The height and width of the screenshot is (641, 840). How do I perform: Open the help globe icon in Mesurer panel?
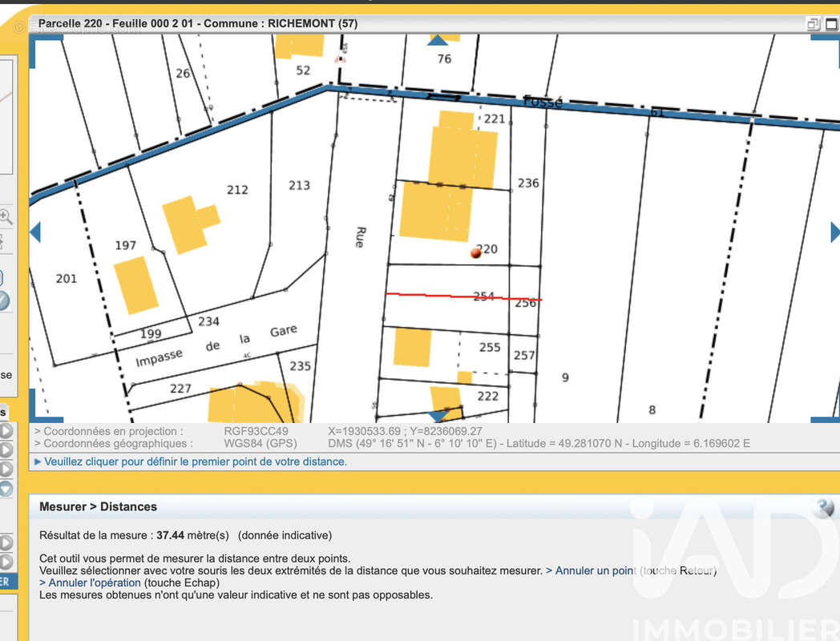(825, 507)
